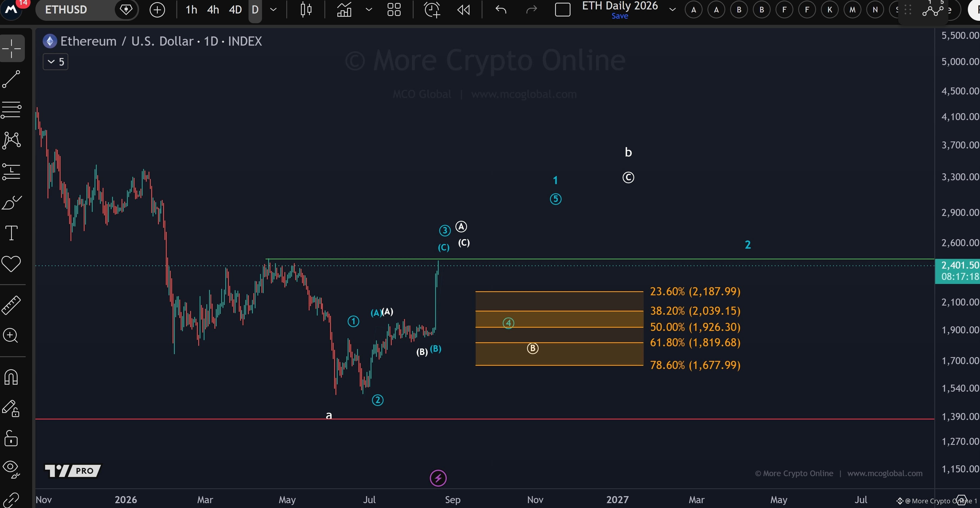Click the diamond badge beside ETHUSD
The height and width of the screenshot is (508, 980).
coord(126,9)
